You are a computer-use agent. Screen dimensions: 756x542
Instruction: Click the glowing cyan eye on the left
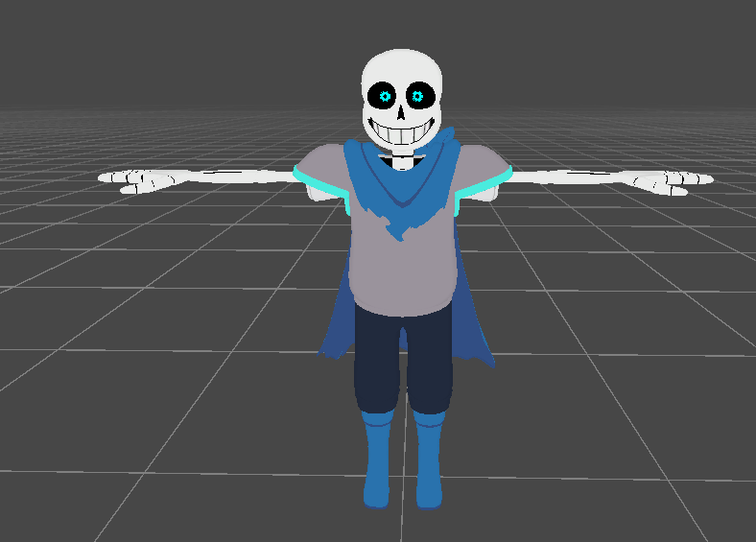point(385,97)
